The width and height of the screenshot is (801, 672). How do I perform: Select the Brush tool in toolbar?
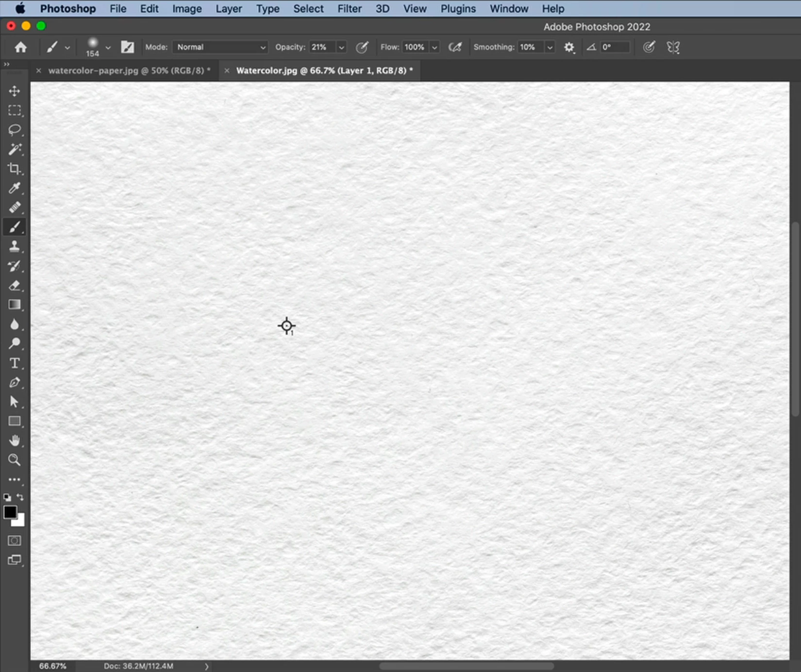pos(15,227)
